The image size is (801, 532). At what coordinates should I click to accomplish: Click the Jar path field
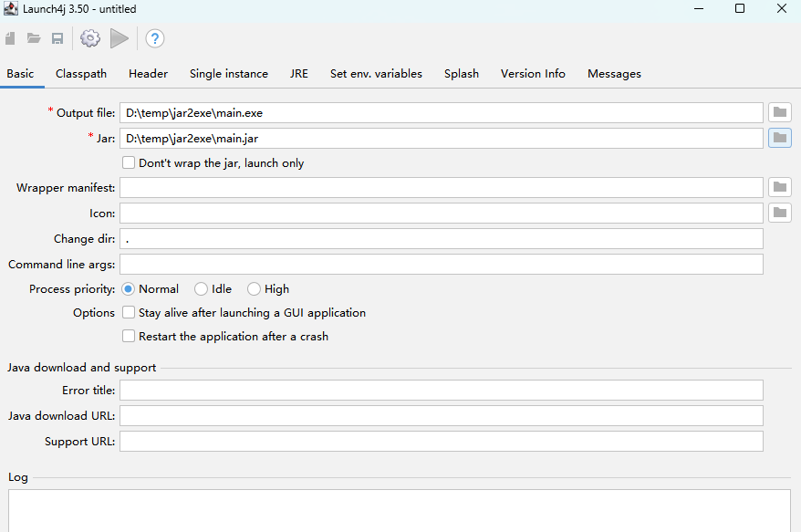click(x=442, y=138)
